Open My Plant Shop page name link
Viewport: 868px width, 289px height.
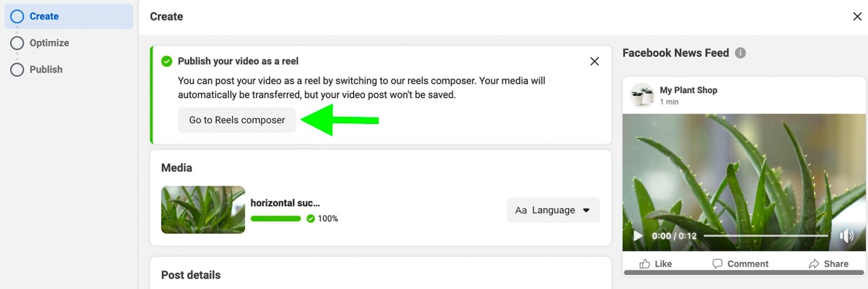[x=688, y=90]
